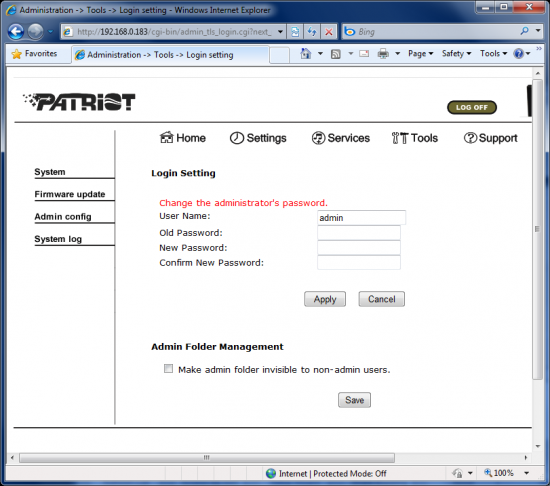Click the 100% zoom level button
The image size is (550, 486).
tap(499, 473)
